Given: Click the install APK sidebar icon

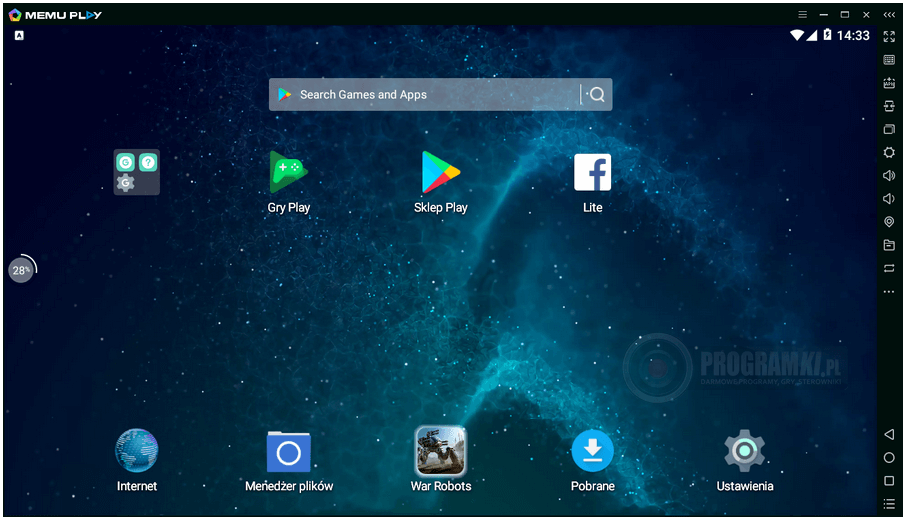Looking at the screenshot, I should [889, 83].
